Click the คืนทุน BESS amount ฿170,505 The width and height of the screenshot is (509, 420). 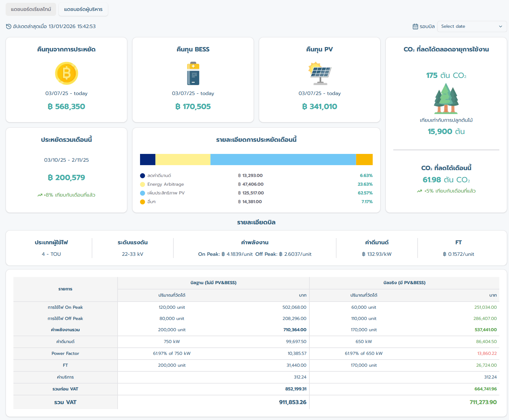(x=193, y=106)
